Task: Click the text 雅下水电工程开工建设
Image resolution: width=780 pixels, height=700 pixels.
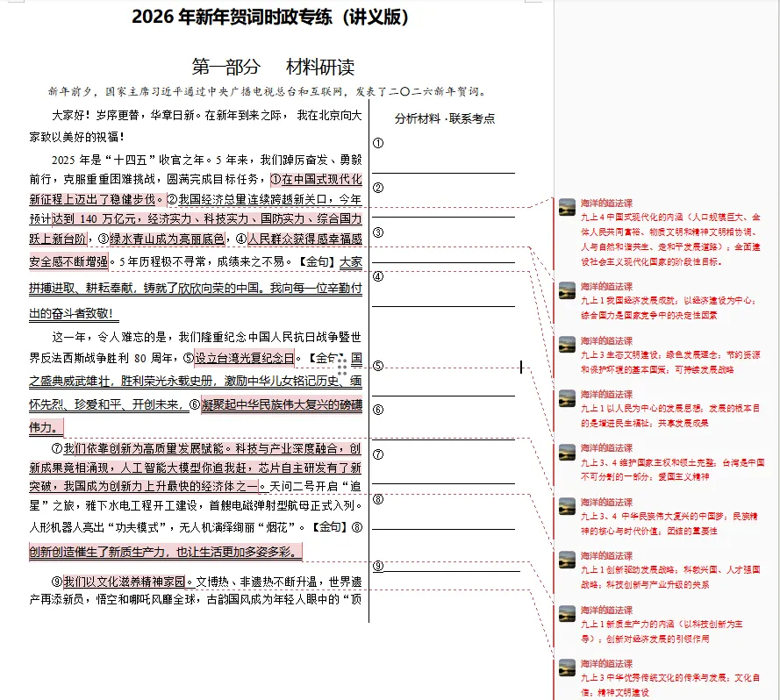Action: tap(142, 505)
